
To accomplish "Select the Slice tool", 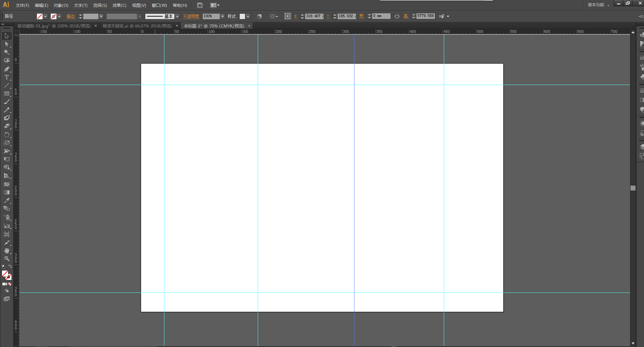I will (7, 242).
